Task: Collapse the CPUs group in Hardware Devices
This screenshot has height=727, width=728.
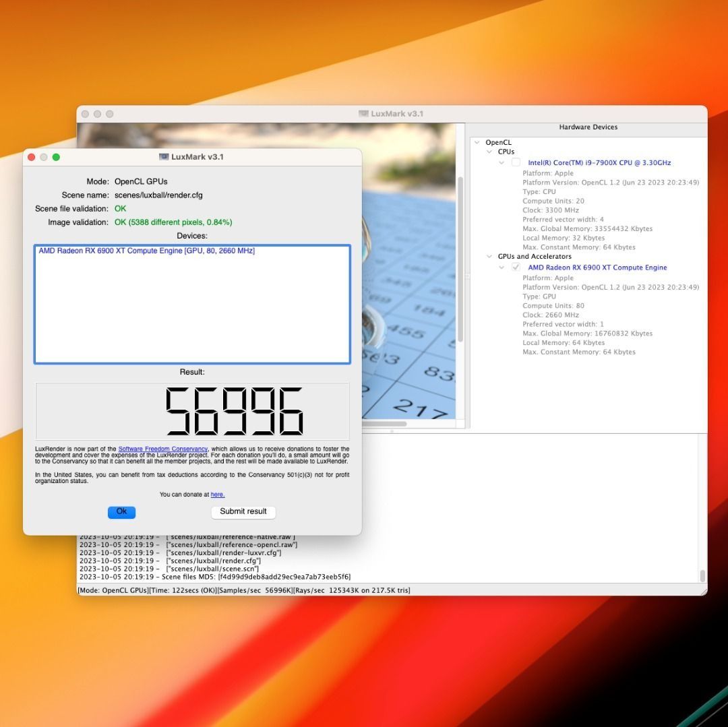Action: [x=489, y=152]
